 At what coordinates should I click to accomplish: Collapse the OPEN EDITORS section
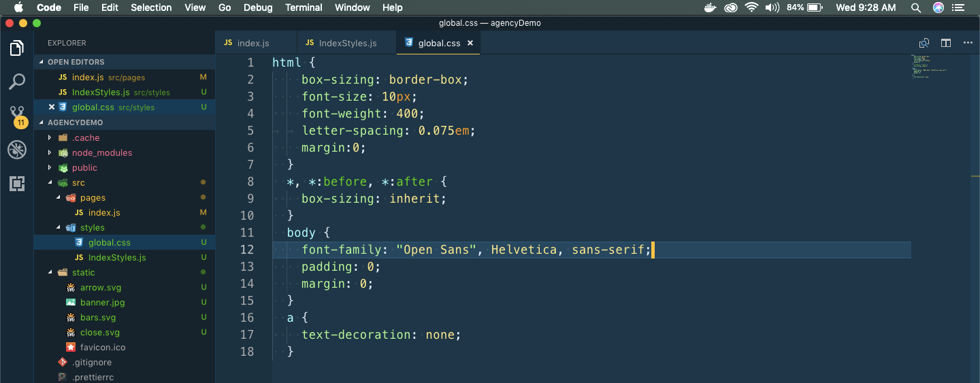[125, 62]
